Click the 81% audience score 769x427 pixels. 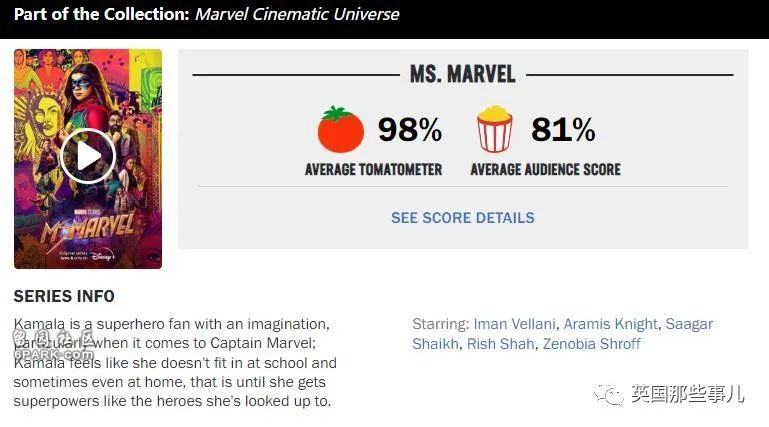tap(563, 129)
